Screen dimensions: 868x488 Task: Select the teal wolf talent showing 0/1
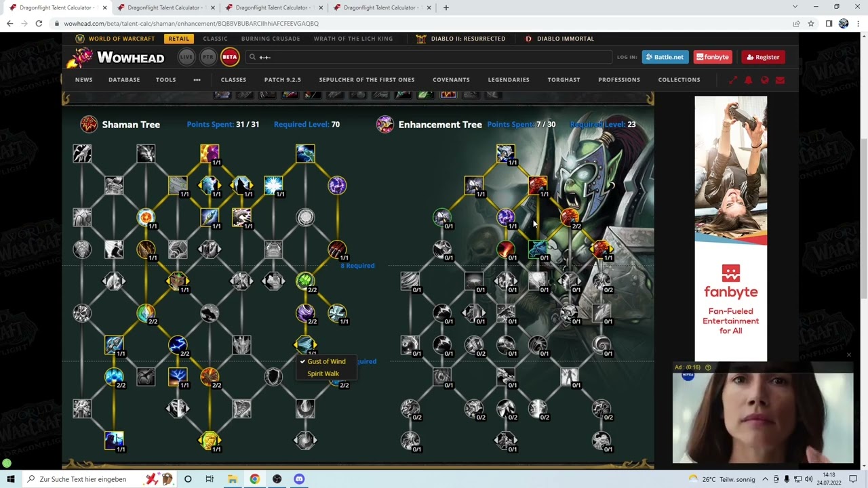pos(537,249)
